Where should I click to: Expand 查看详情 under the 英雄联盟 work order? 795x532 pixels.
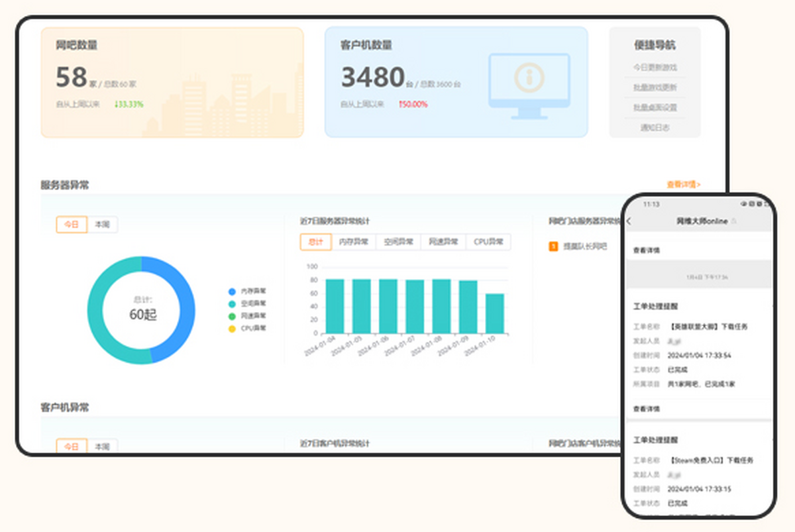[x=647, y=409]
